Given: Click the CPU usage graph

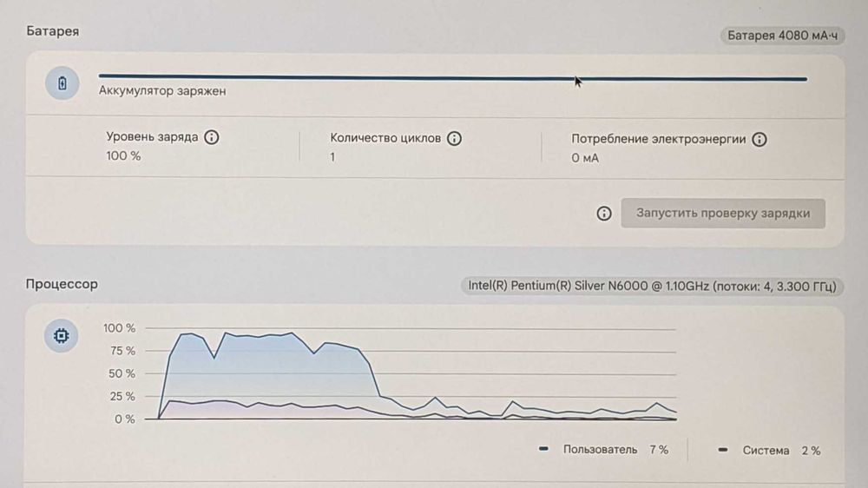Looking at the screenshot, I should pos(411,374).
